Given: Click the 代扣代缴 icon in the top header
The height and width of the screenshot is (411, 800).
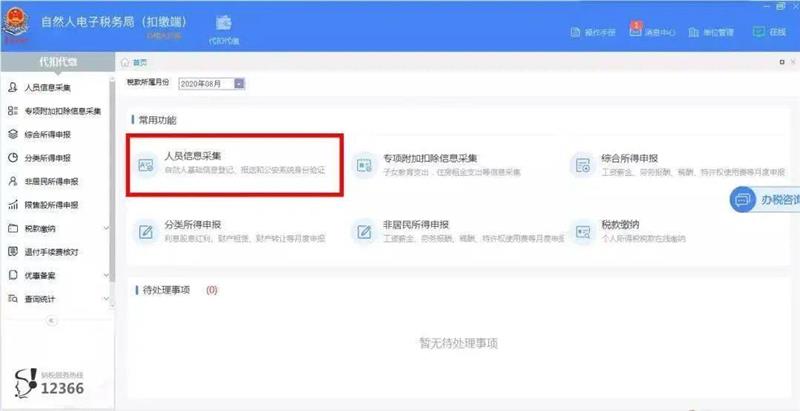Looking at the screenshot, I should [x=223, y=26].
